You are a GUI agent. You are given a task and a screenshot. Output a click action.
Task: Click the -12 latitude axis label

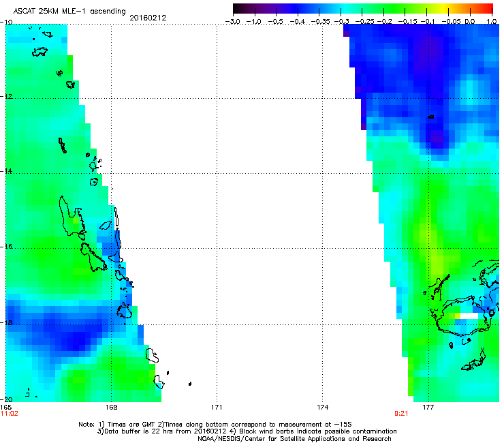[x=6, y=97]
